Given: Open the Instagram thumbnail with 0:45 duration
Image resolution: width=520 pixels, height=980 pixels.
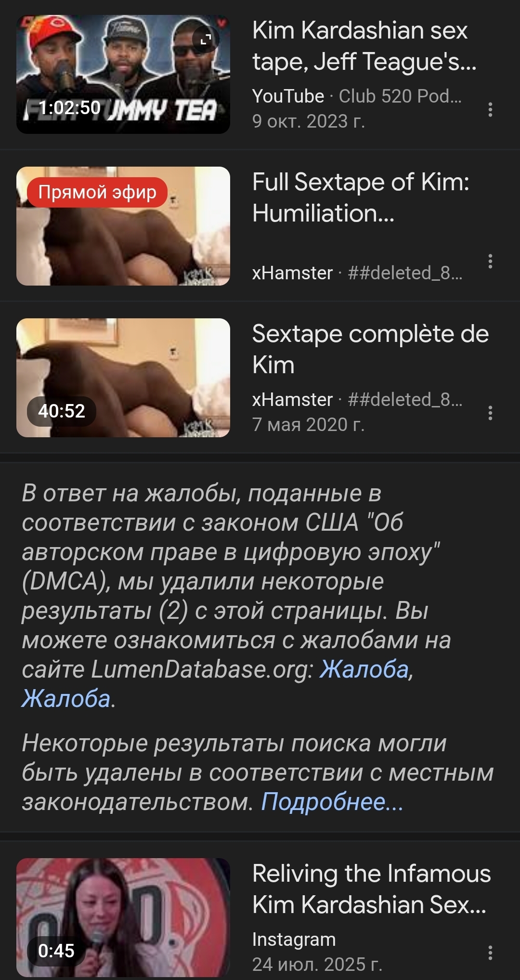Looking at the screenshot, I should [123, 917].
